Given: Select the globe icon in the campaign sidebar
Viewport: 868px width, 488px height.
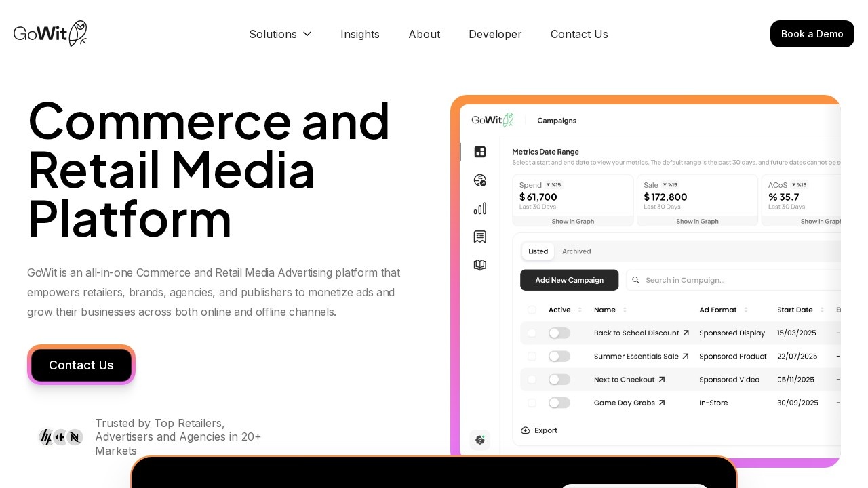Looking at the screenshot, I should pos(480,180).
